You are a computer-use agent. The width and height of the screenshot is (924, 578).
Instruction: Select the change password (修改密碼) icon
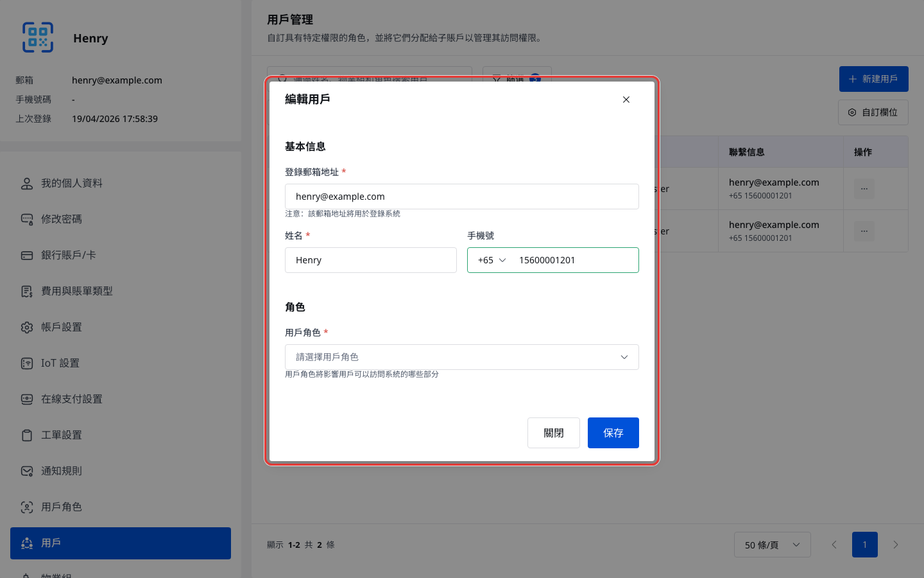[27, 220]
